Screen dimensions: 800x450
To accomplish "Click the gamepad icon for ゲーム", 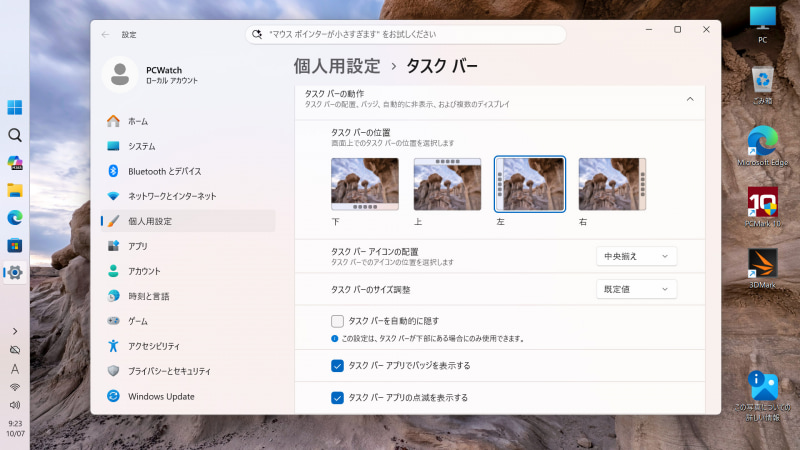I will (x=113, y=321).
